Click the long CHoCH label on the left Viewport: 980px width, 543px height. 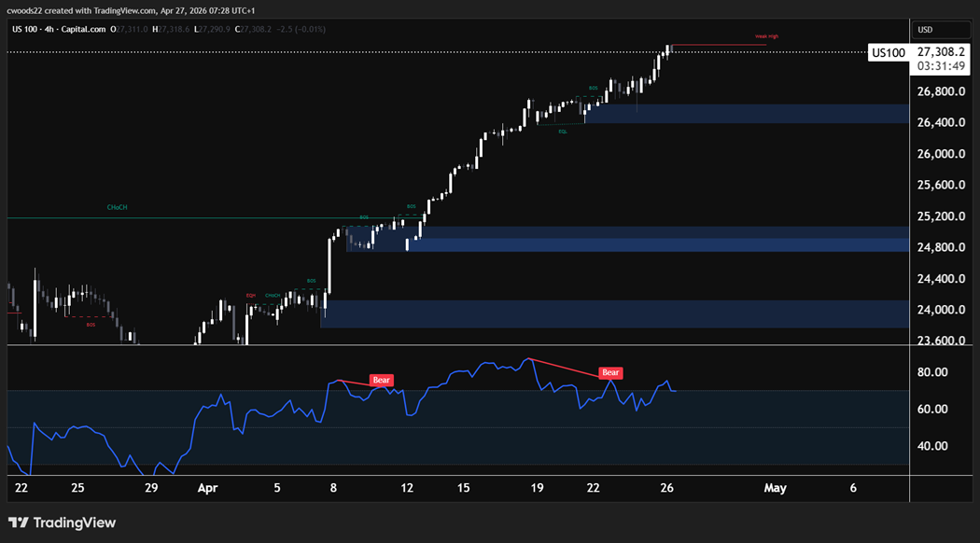117,207
